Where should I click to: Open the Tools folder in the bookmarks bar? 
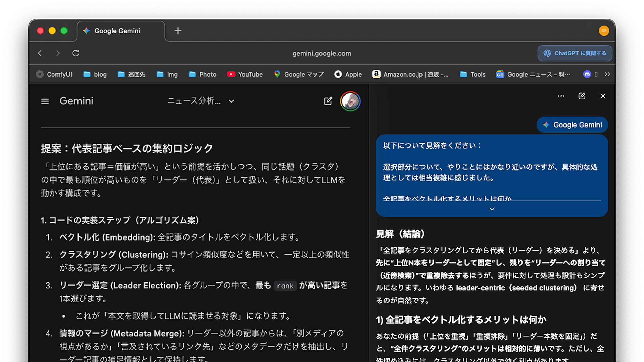point(472,74)
